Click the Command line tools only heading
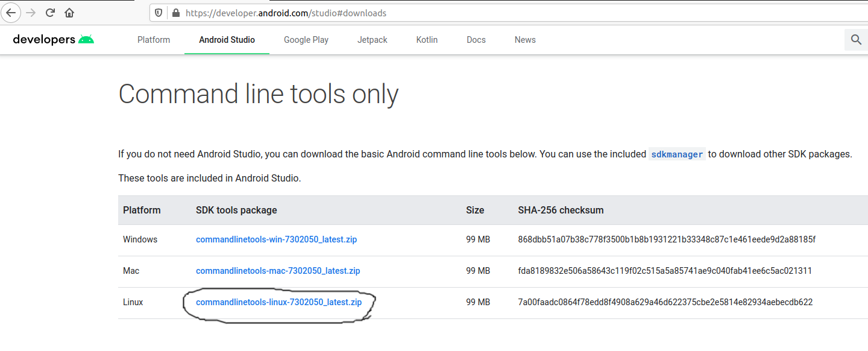868x351 pixels. pyautogui.click(x=259, y=94)
